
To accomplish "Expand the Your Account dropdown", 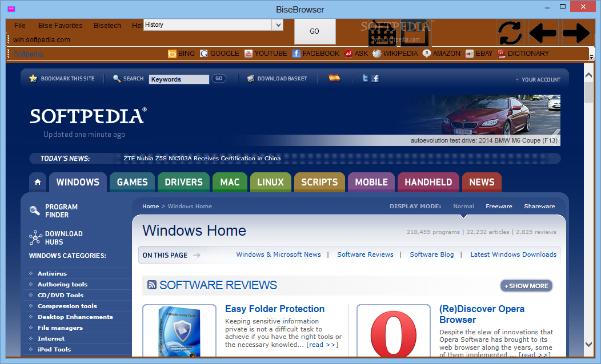I will 538,80.
